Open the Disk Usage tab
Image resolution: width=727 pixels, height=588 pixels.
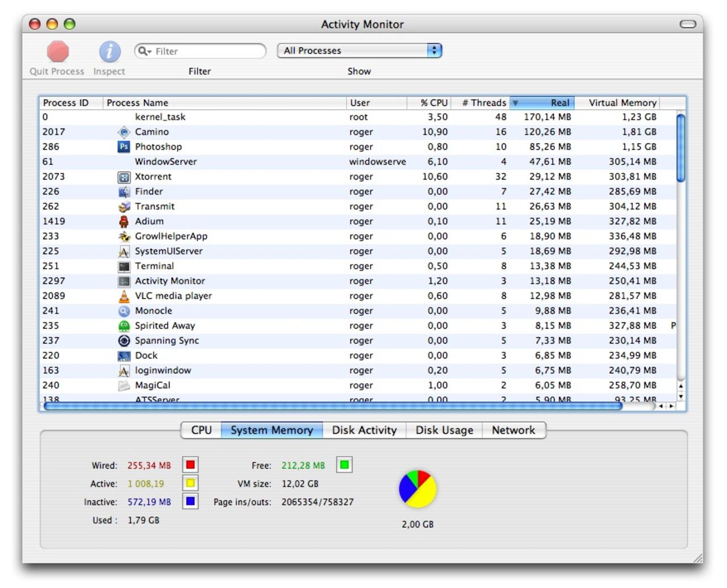[x=444, y=430]
